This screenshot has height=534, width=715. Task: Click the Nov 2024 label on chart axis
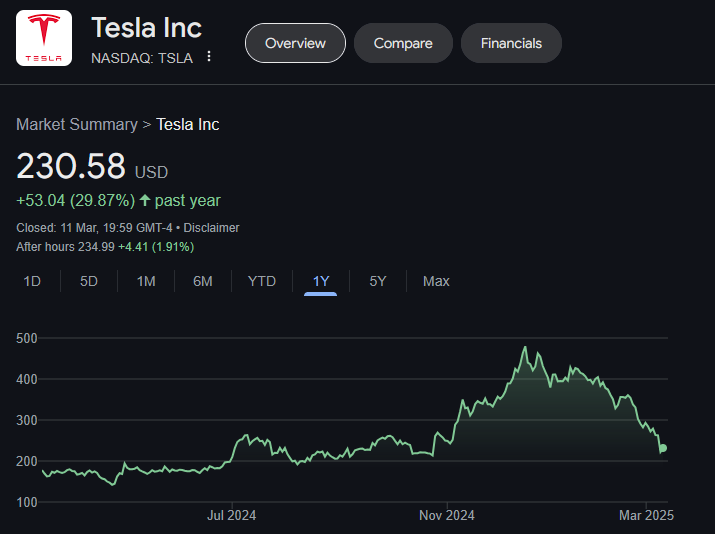[x=446, y=516]
